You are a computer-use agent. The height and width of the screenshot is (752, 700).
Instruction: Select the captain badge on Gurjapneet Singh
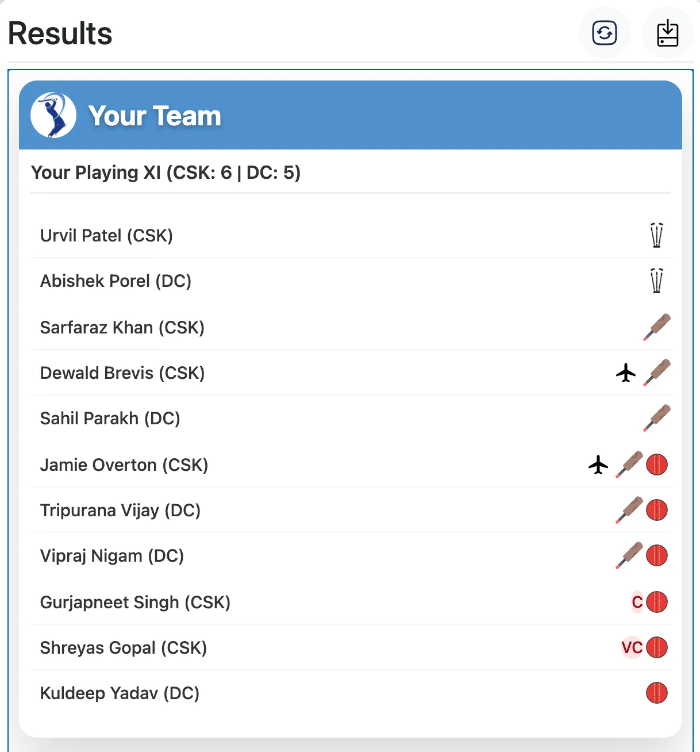pyautogui.click(x=636, y=603)
